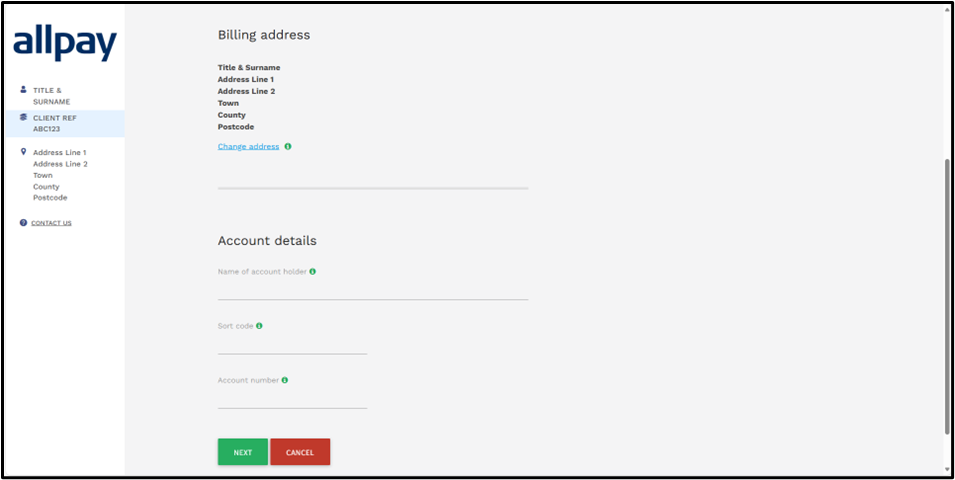Viewport: 955px width, 480px height.
Task: Click the allpay logo
Action: (x=65, y=44)
